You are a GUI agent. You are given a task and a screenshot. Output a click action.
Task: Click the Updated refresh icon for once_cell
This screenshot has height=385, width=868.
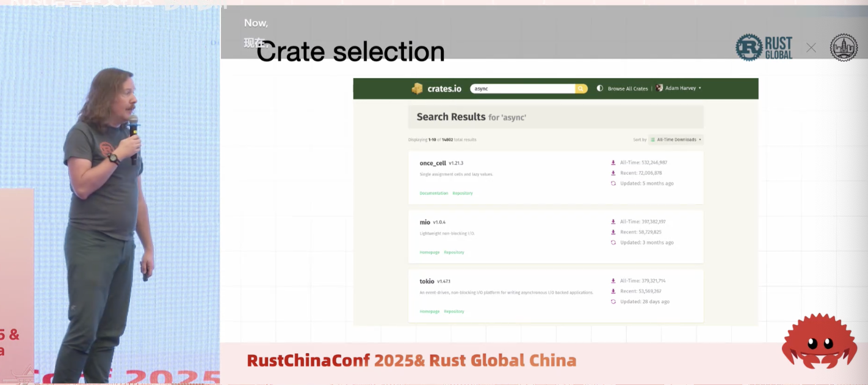613,183
